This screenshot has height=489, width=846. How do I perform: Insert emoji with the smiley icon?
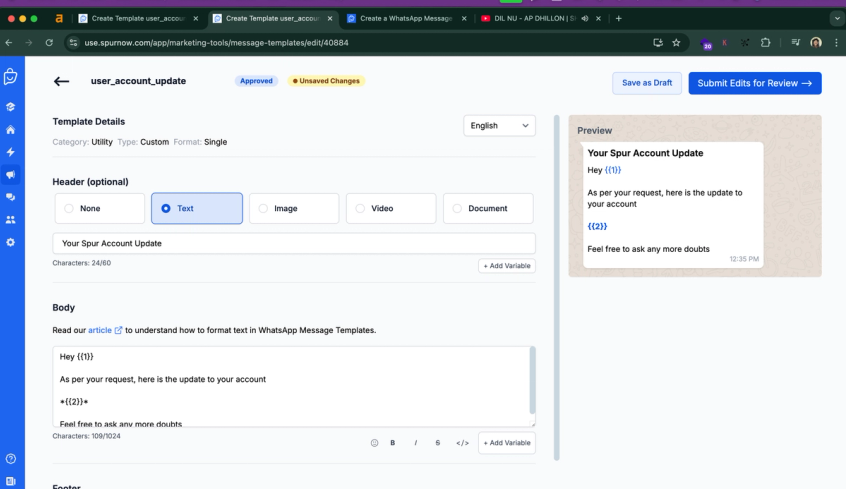[374, 443]
